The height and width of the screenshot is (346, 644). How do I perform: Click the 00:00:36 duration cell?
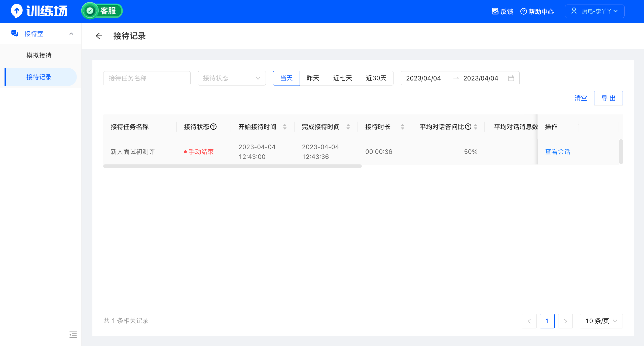[379, 152]
